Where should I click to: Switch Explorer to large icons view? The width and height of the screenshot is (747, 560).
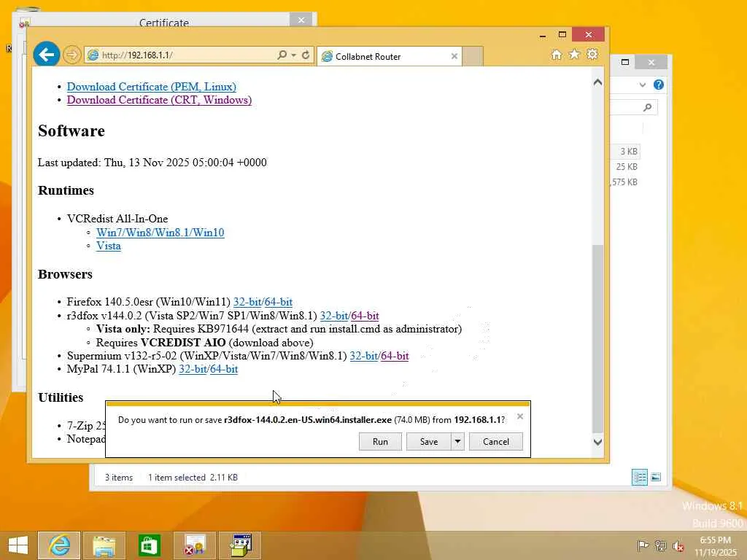(656, 477)
